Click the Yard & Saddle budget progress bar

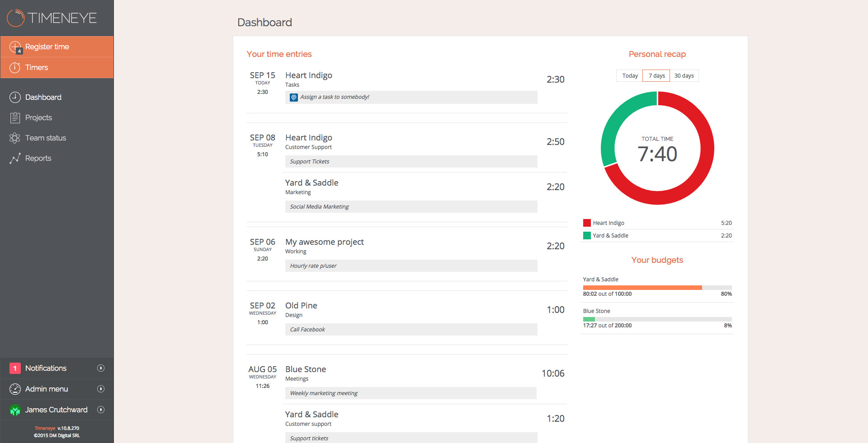point(657,288)
